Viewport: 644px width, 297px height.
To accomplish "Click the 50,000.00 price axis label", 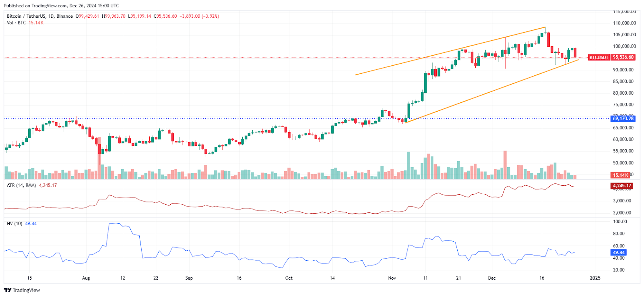I will (623, 163).
